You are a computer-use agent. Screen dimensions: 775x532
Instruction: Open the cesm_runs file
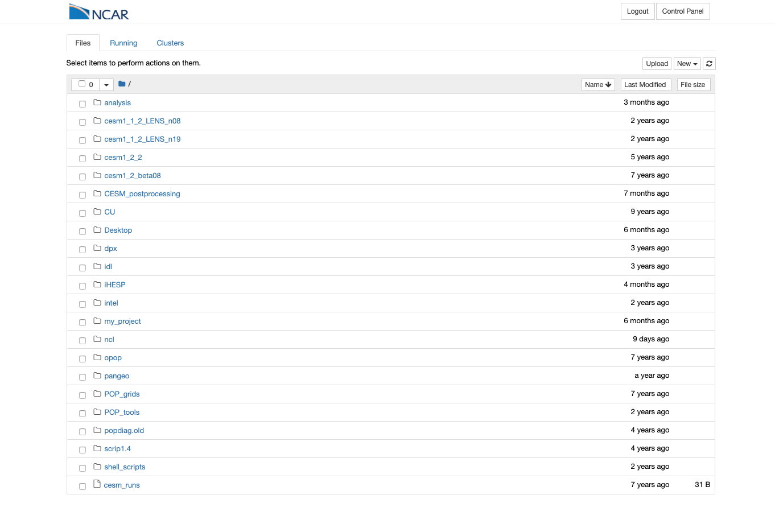click(122, 485)
